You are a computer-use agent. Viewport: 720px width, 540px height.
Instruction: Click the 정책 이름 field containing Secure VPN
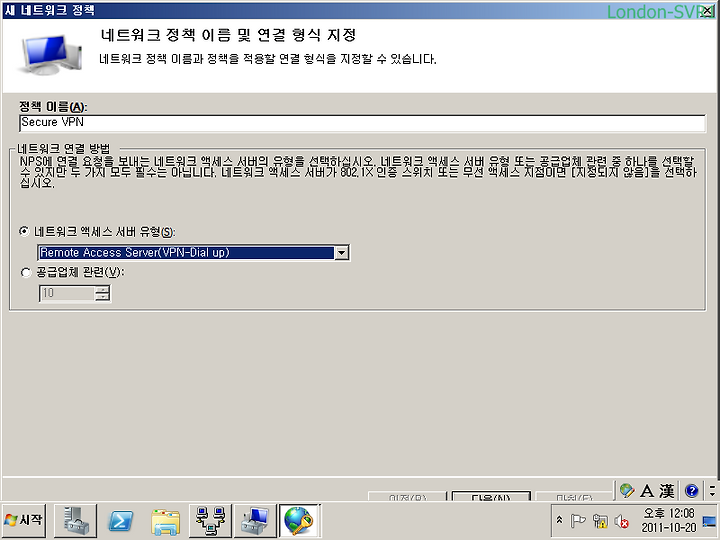[363, 123]
